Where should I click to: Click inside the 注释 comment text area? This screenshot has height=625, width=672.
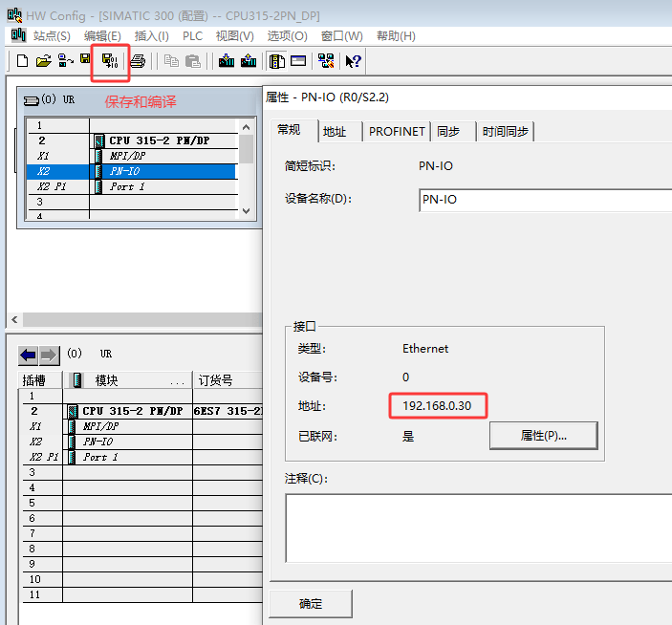[478, 528]
